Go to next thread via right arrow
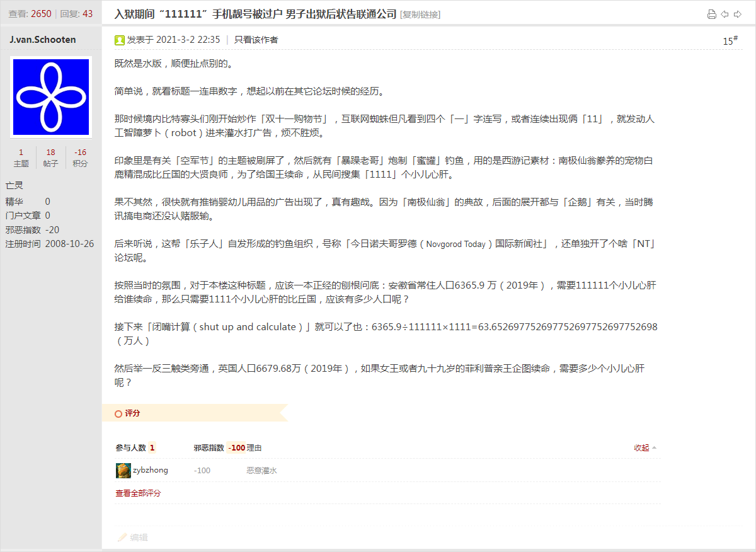 [x=736, y=14]
